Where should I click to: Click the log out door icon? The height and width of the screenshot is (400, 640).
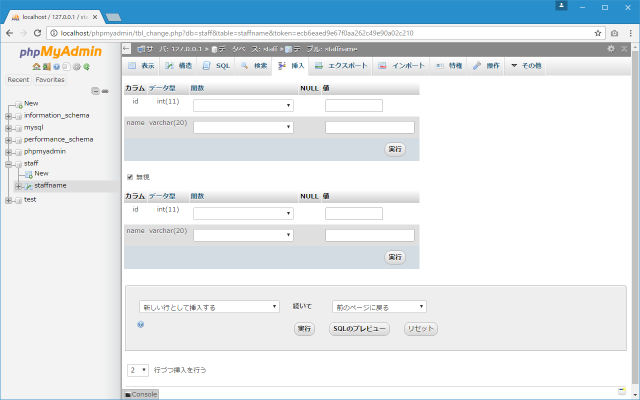coord(47,67)
